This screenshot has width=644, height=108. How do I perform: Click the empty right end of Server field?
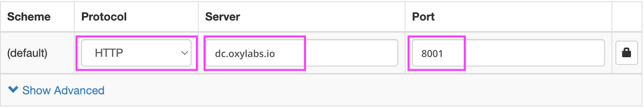362,53
